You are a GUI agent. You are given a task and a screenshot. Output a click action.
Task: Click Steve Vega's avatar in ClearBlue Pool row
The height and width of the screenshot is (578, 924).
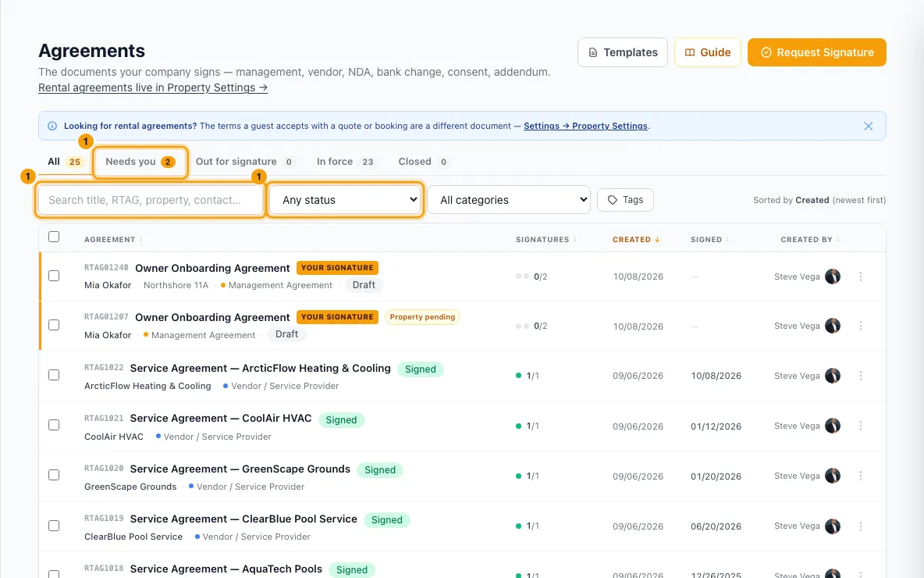coord(833,526)
